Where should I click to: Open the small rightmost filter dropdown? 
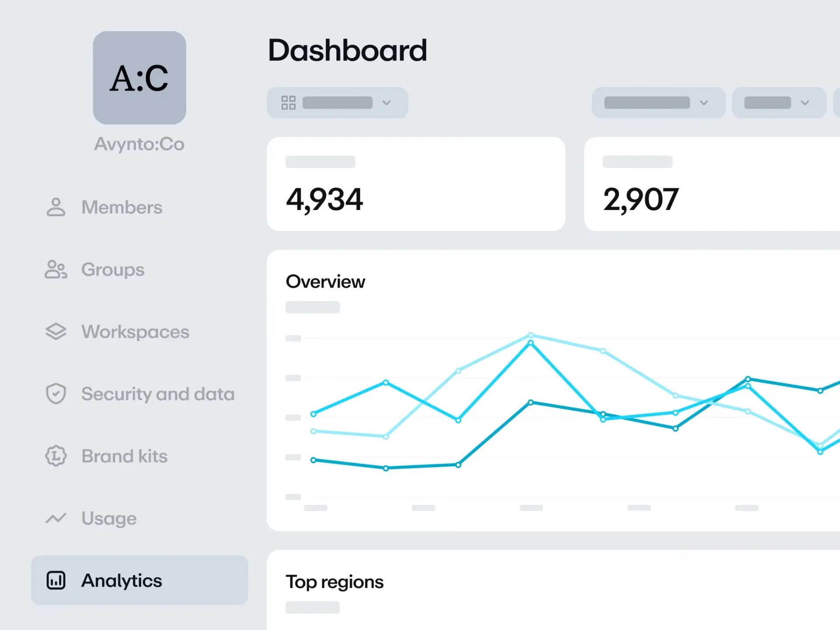coord(779,103)
